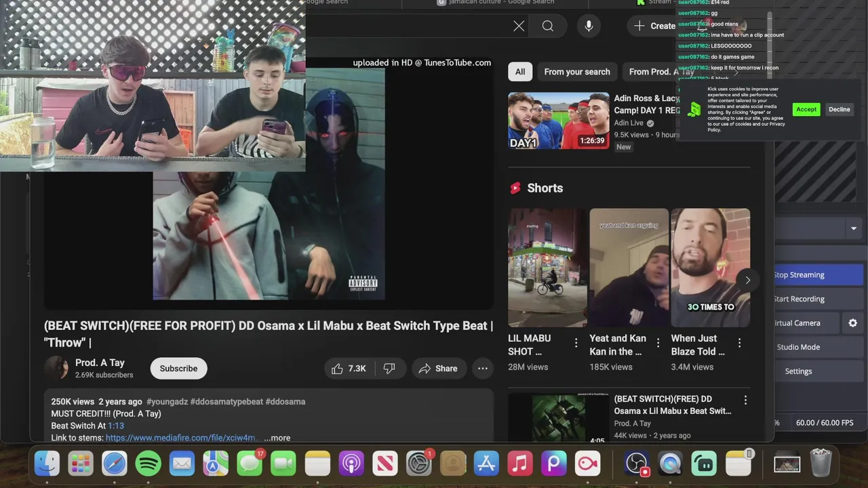Open Streamlabs icon in the dock
The width and height of the screenshot is (868, 488).
tap(704, 464)
